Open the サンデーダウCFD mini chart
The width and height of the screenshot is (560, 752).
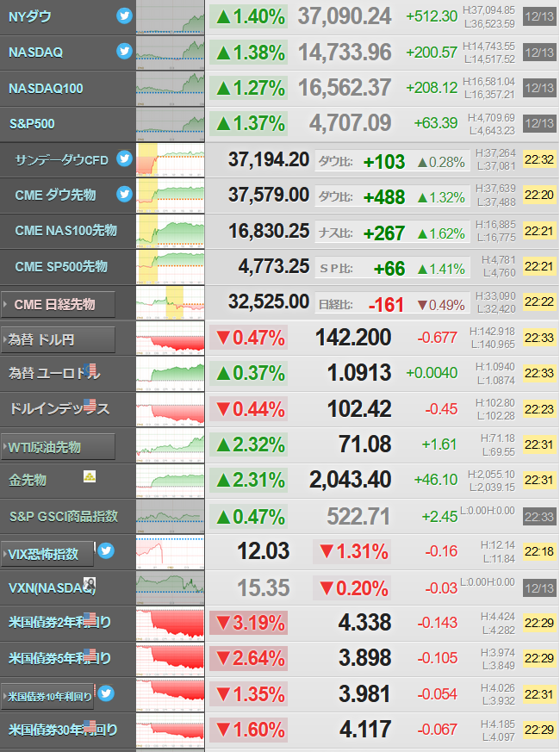(x=171, y=159)
